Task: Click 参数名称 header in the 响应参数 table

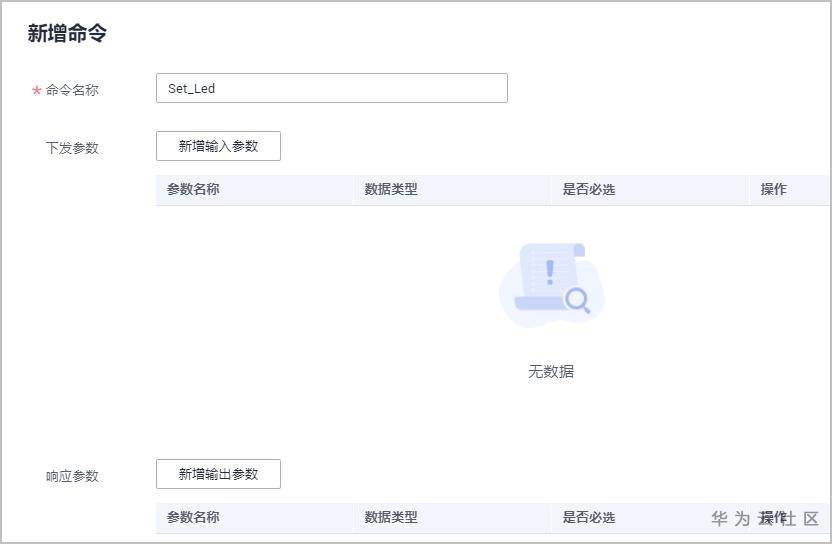Action: click(193, 517)
